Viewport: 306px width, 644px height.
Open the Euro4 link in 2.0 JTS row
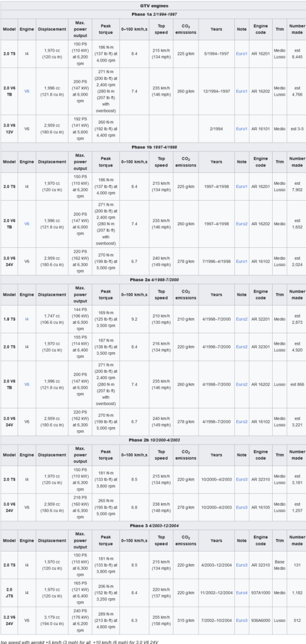pos(242,592)
